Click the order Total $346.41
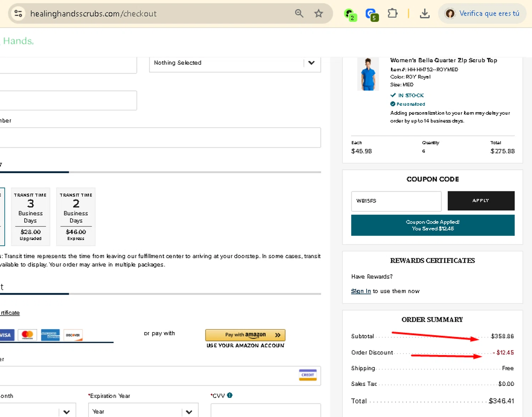The image size is (532, 417). (501, 401)
